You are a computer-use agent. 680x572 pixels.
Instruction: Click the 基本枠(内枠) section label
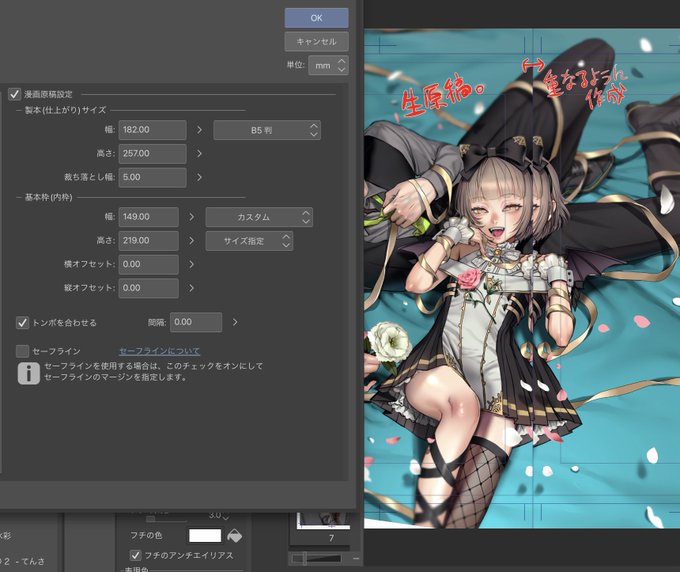click(x=49, y=197)
